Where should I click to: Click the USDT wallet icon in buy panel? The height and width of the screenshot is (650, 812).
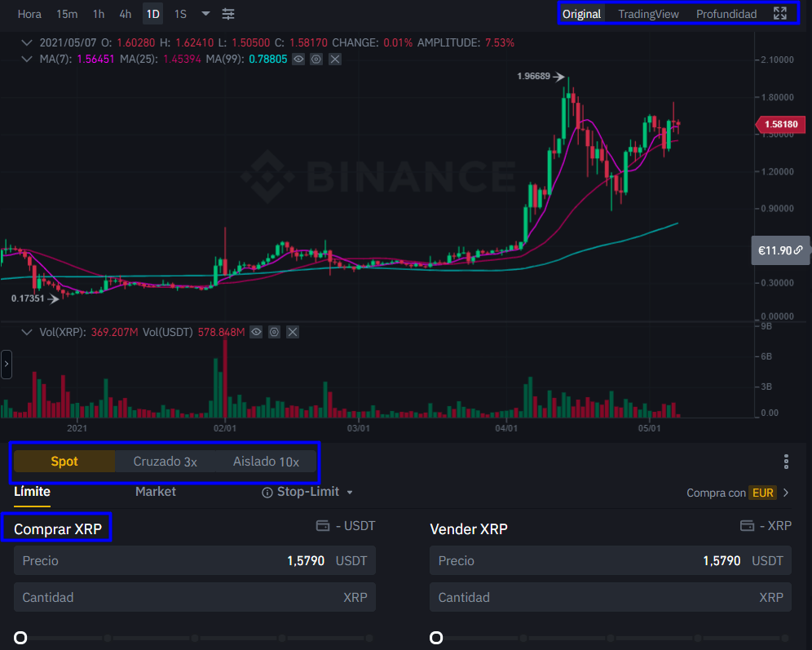click(323, 526)
